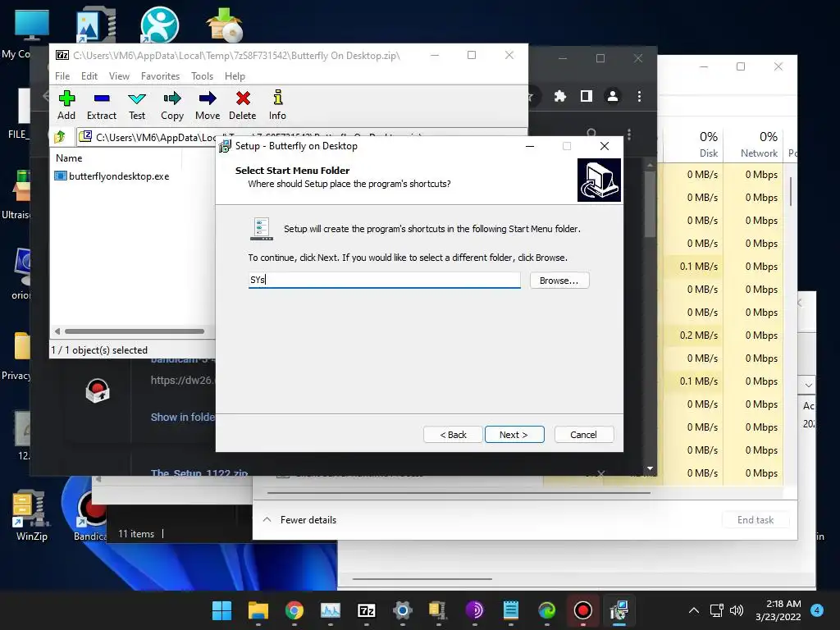The height and width of the screenshot is (630, 840).
Task: Click the Browse... button in Setup
Action: tap(559, 281)
